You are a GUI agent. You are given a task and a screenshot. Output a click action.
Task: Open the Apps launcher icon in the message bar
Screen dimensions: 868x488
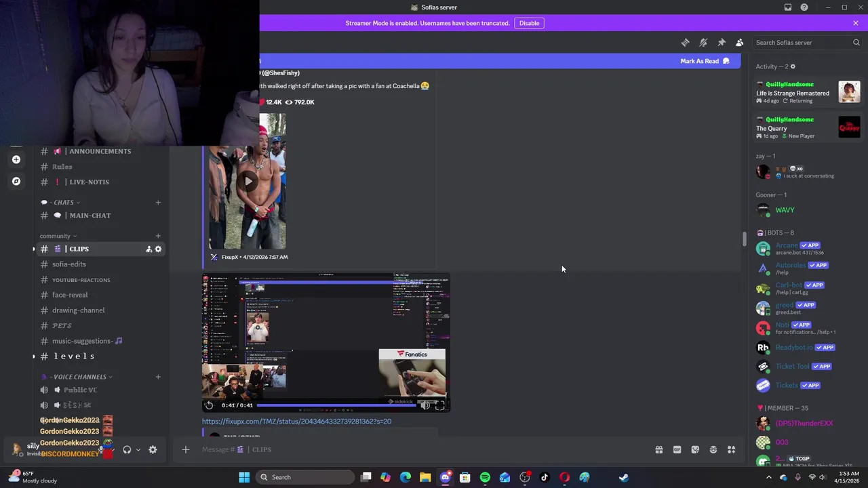point(732,449)
